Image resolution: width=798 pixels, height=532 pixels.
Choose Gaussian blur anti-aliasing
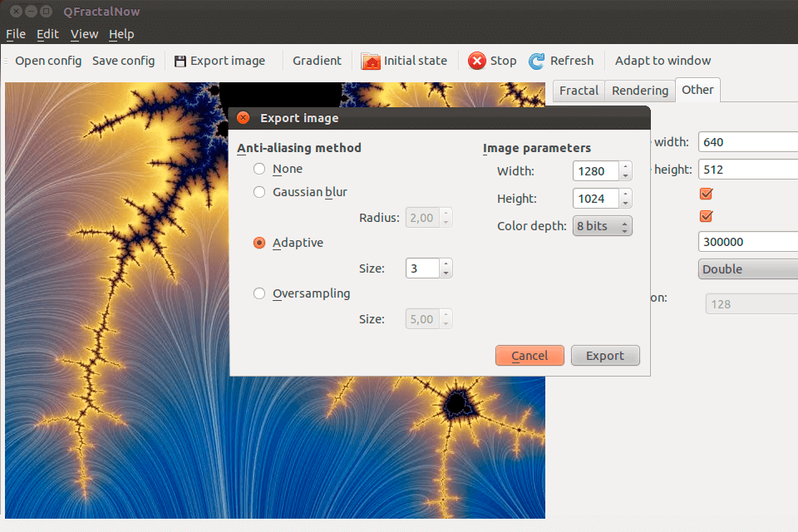point(259,192)
